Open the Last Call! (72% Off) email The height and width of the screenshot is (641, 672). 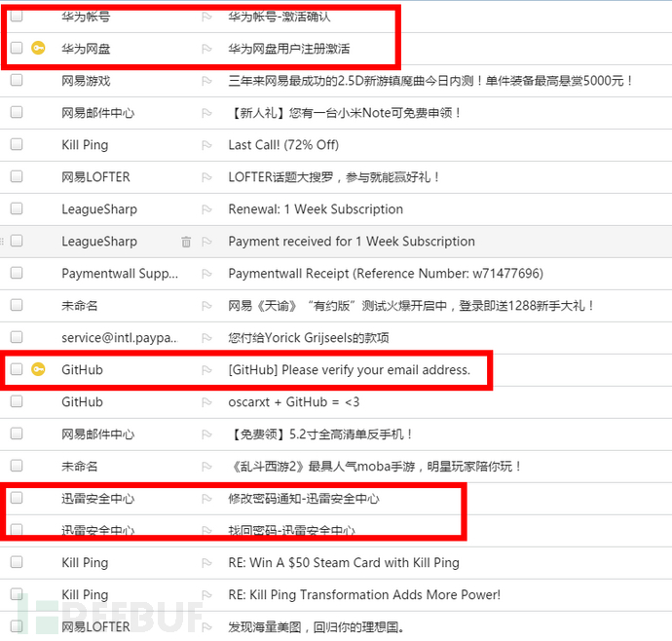pos(283,145)
